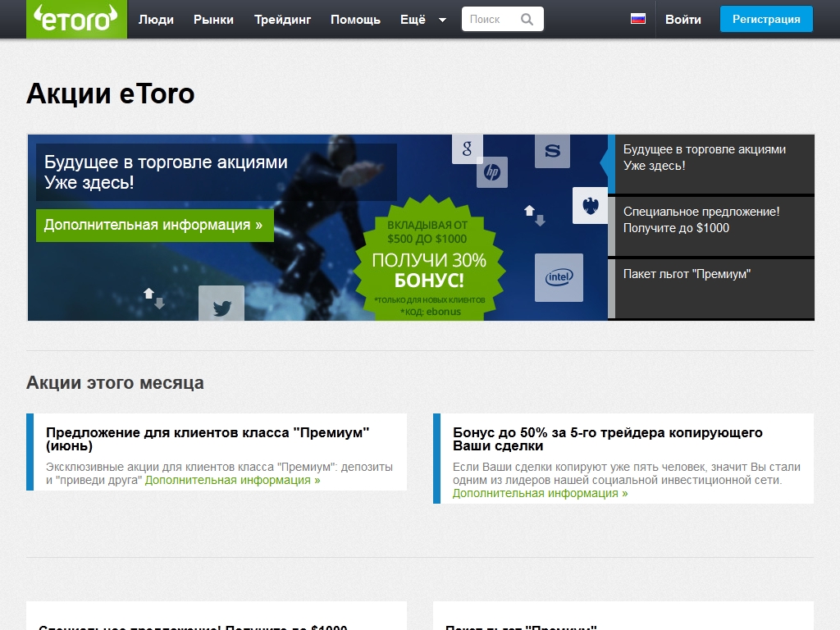Expand the Ещё dropdown arrow
Image resolution: width=840 pixels, height=630 pixels.
[443, 20]
